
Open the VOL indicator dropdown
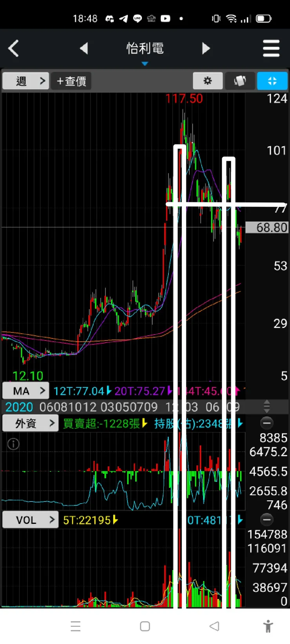(x=31, y=520)
